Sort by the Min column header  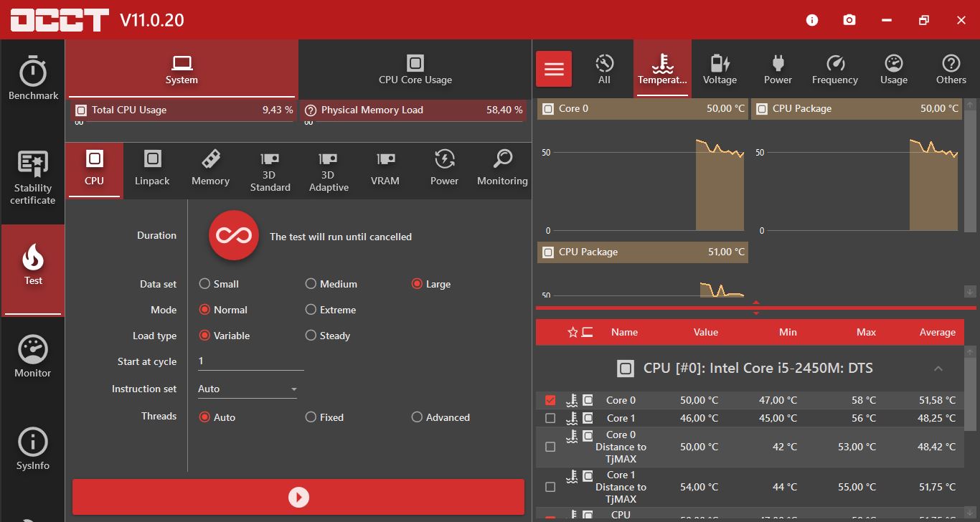tap(788, 332)
